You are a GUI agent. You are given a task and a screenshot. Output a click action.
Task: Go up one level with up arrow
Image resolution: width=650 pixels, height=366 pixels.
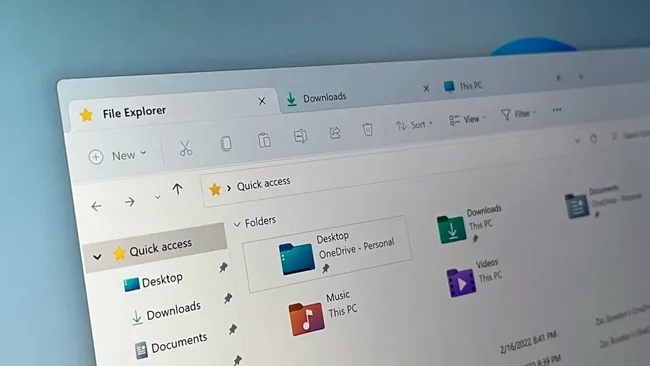[177, 189]
